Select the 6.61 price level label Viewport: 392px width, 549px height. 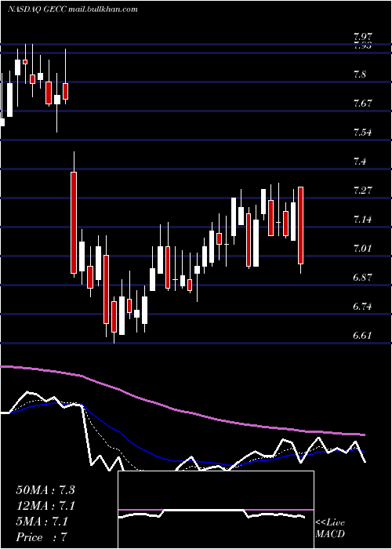pos(363,336)
